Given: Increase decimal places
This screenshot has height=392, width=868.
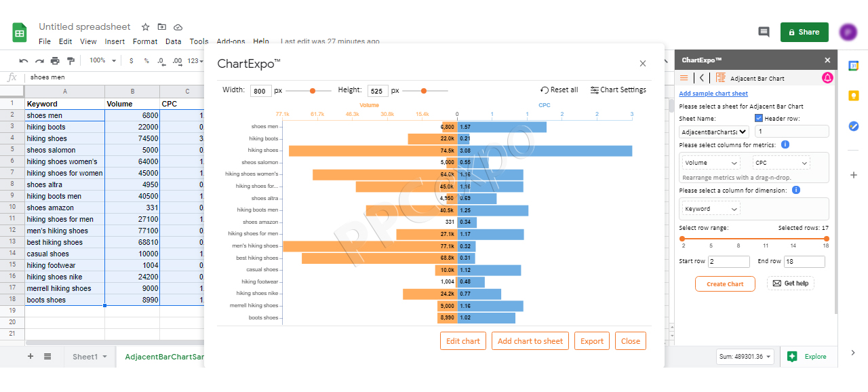Looking at the screenshot, I should point(177,60).
